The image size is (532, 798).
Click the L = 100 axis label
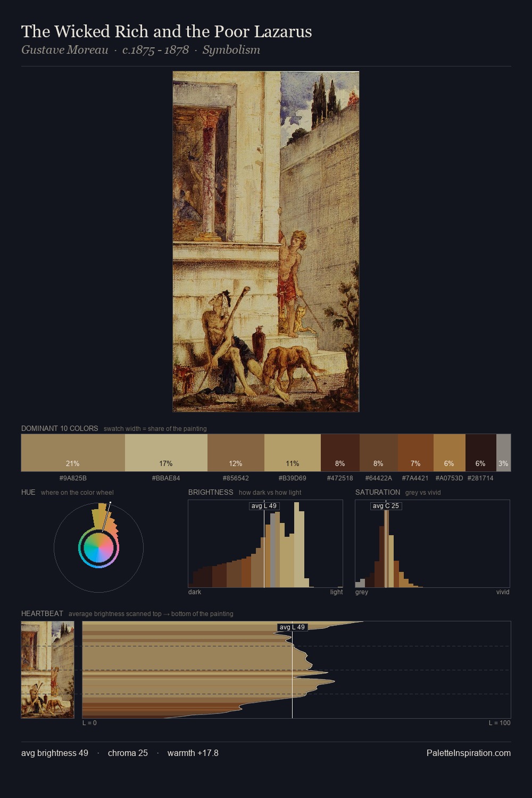coord(500,723)
